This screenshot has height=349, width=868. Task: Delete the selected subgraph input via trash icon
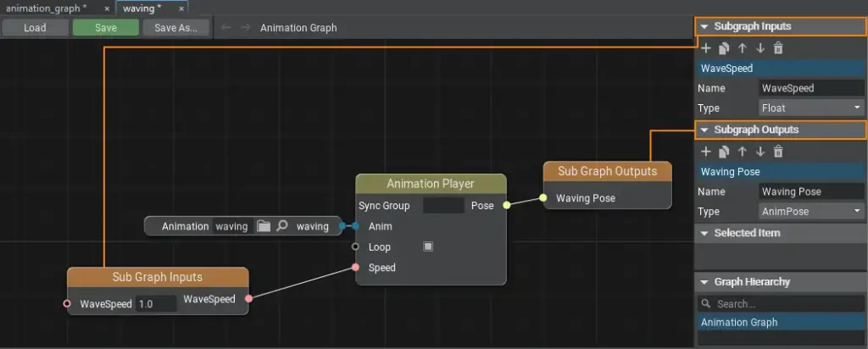click(778, 48)
